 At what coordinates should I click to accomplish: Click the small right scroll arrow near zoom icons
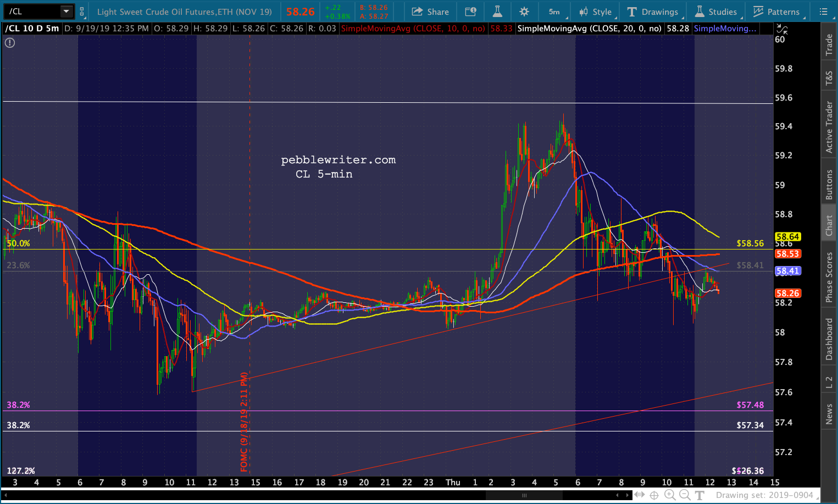pos(628,495)
